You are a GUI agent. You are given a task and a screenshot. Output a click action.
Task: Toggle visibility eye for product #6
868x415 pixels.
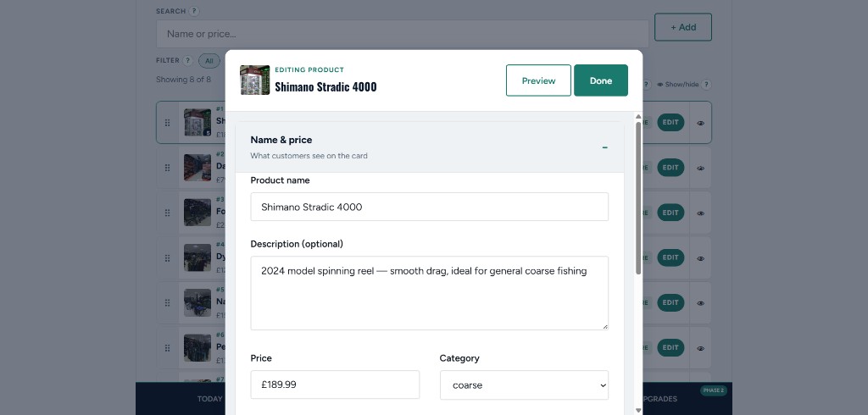click(x=700, y=348)
